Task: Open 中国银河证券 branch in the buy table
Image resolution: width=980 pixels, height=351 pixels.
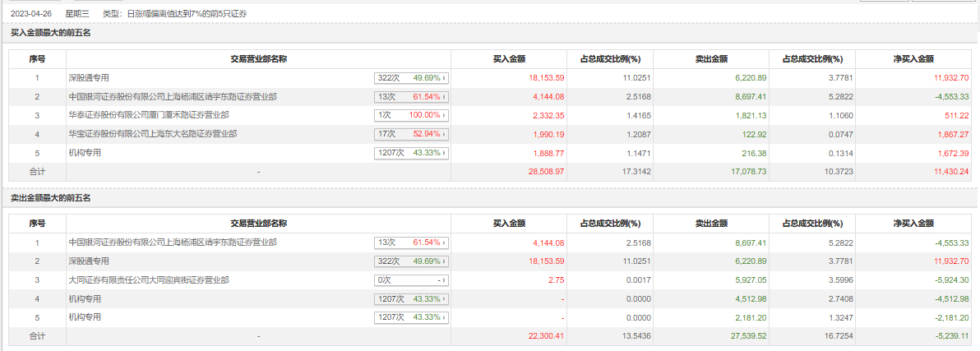Action: [x=173, y=97]
